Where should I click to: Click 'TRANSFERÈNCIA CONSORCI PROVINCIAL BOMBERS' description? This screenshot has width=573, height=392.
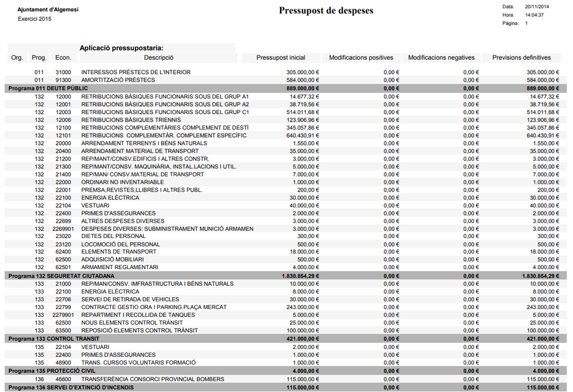153,379
